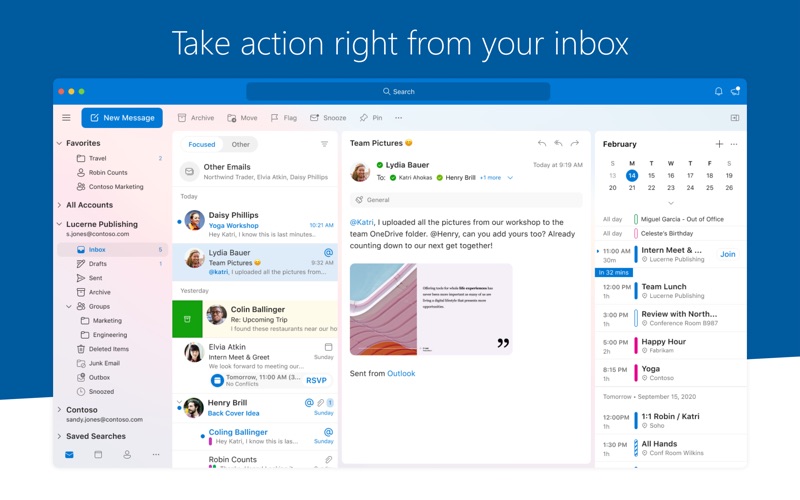Open the Snoozed folder
Image resolution: width=800 pixels, height=500 pixels.
(113, 392)
